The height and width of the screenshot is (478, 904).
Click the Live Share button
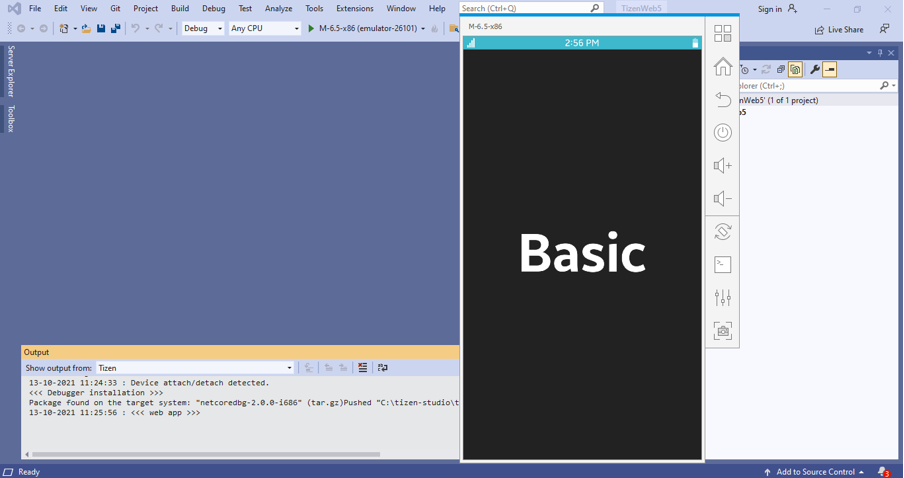pyautogui.click(x=839, y=30)
